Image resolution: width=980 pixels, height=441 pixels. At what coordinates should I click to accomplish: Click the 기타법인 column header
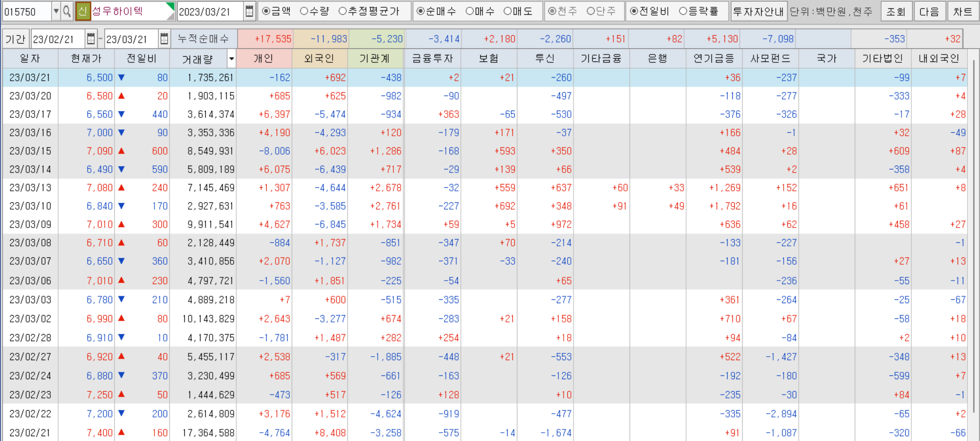883,59
